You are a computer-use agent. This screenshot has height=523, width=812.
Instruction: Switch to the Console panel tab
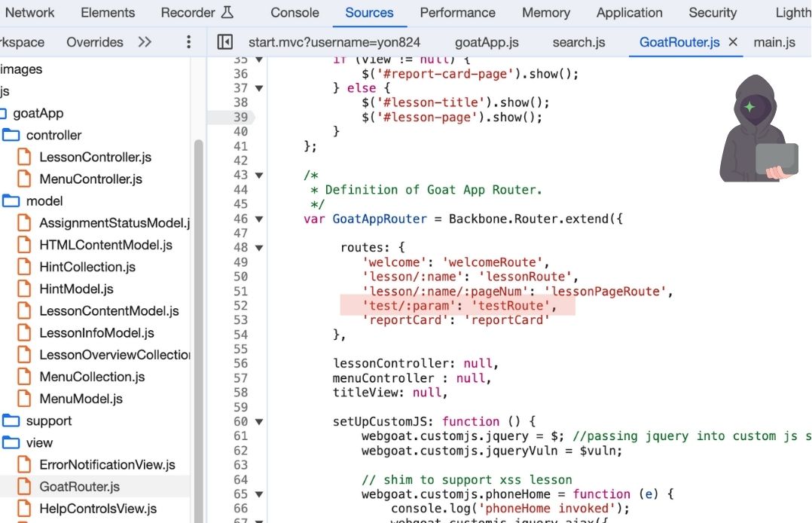tap(295, 13)
